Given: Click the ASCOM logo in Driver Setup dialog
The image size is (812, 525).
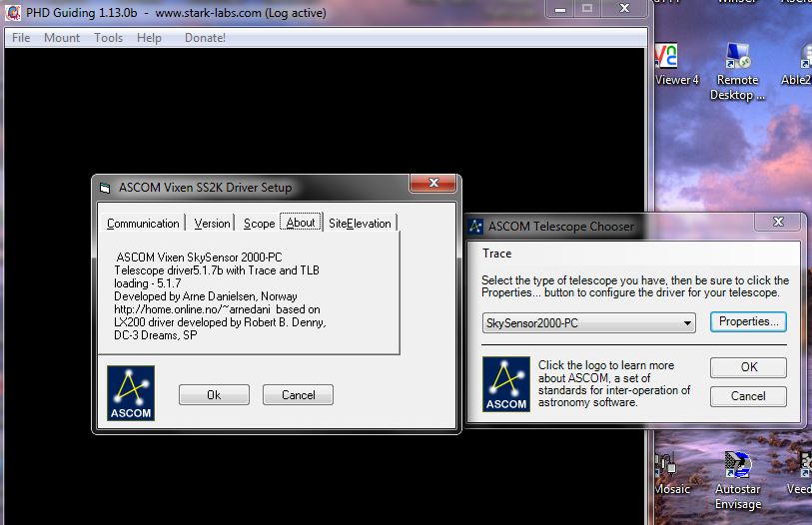Looking at the screenshot, I should (x=131, y=393).
